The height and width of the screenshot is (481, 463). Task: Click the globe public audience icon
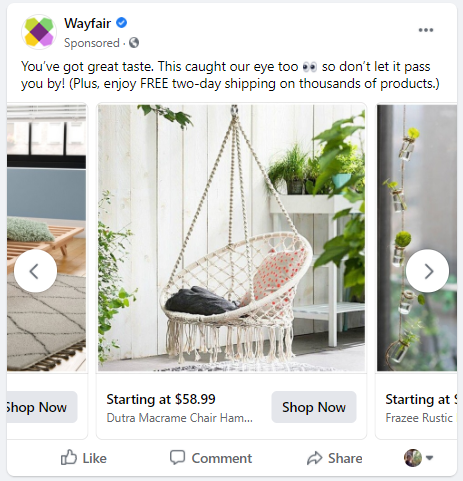pyautogui.click(x=134, y=43)
